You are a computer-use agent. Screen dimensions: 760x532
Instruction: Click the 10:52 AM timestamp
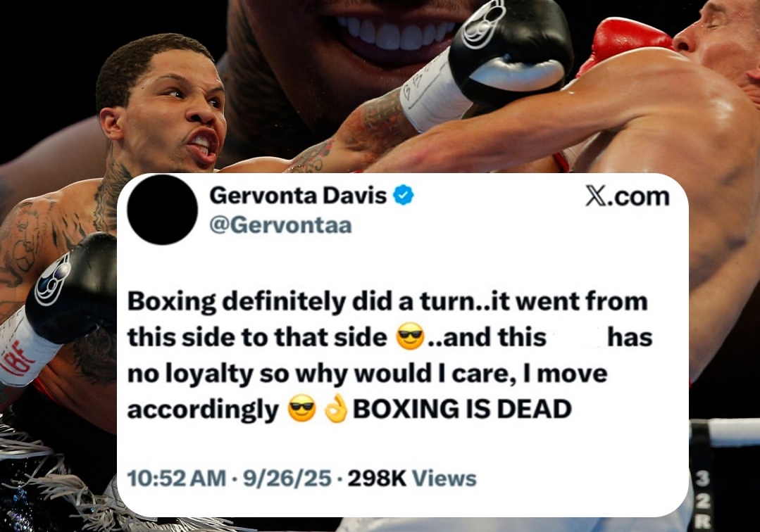point(176,479)
